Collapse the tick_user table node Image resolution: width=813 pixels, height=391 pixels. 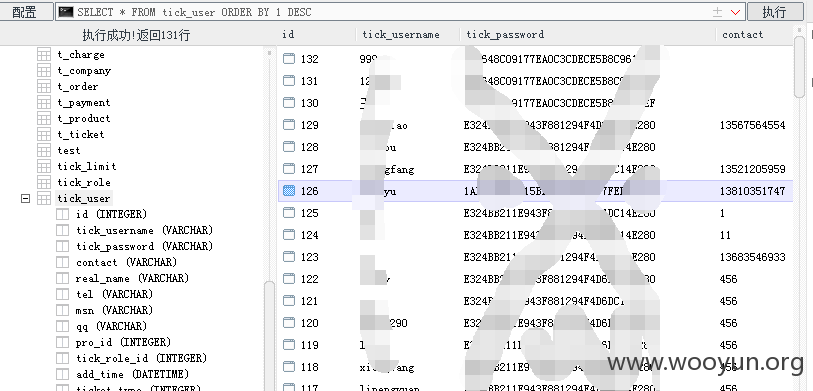tap(25, 198)
